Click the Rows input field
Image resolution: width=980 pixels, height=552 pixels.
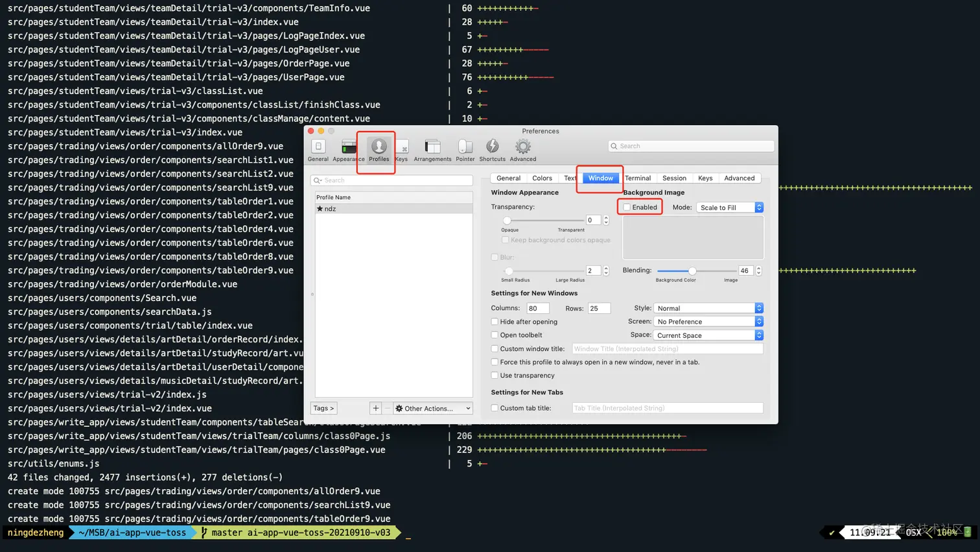[599, 308]
